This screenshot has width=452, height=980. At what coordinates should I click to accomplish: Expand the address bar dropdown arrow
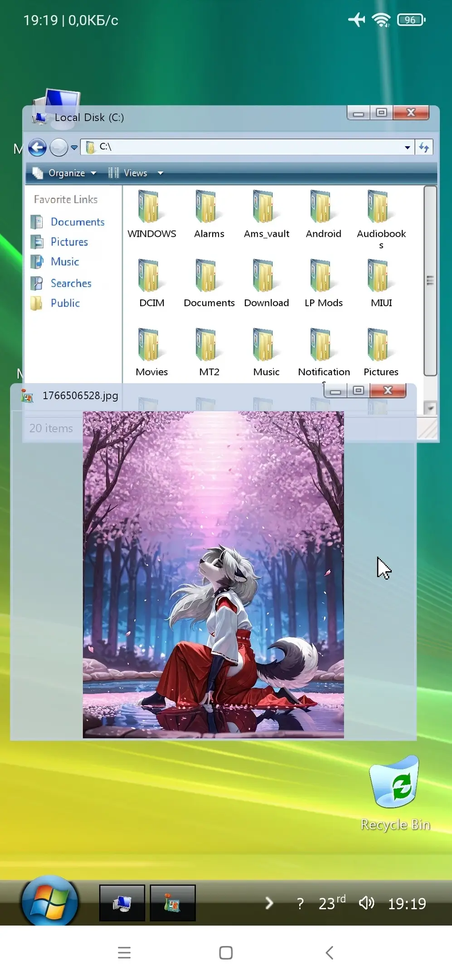pyautogui.click(x=407, y=147)
